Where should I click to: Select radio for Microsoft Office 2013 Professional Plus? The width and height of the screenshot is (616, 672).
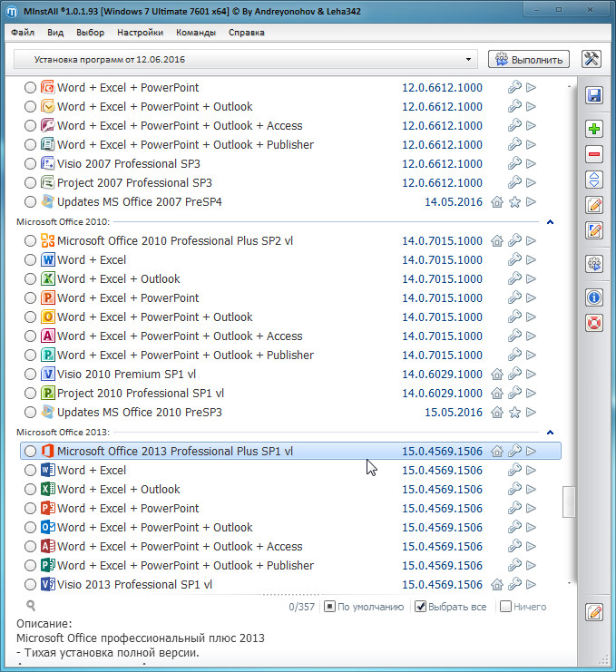(30, 451)
